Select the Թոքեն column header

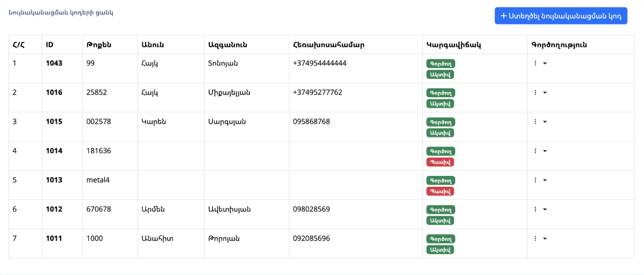click(99, 45)
